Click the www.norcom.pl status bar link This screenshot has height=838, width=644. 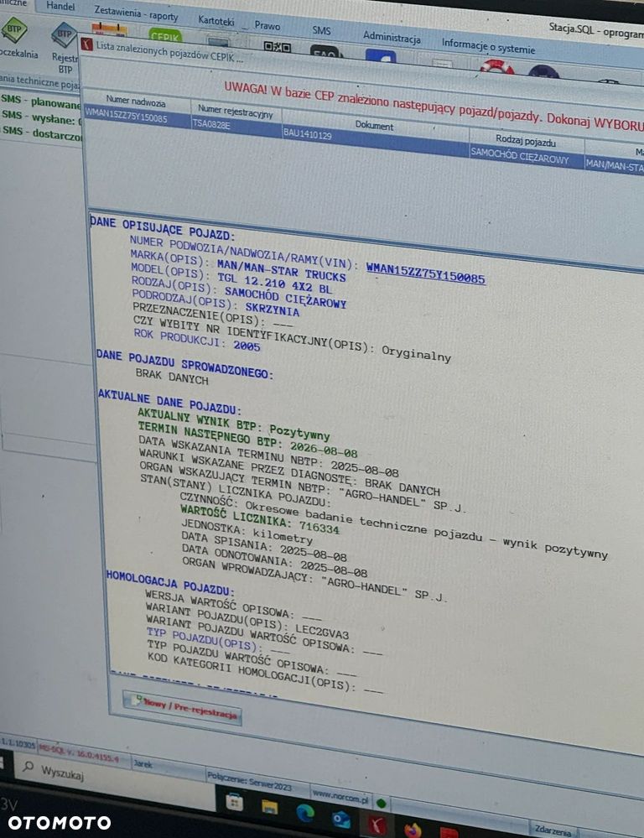(x=340, y=798)
